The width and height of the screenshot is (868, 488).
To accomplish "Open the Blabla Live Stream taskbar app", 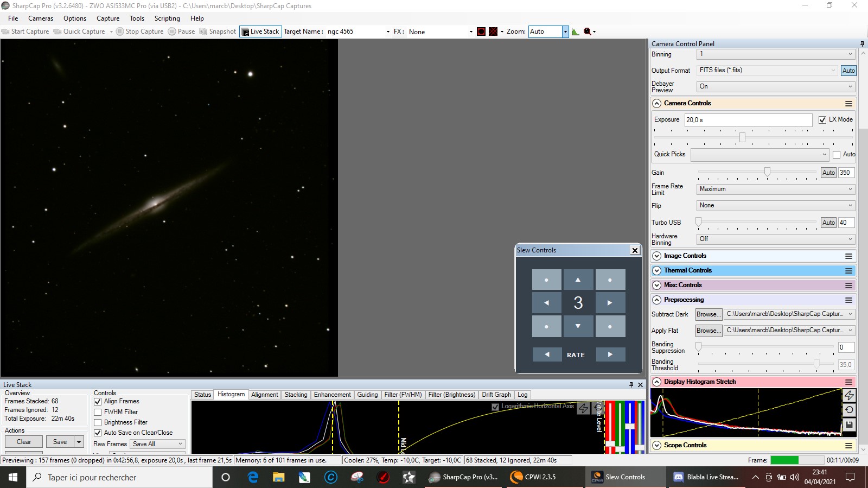I will pyautogui.click(x=706, y=477).
